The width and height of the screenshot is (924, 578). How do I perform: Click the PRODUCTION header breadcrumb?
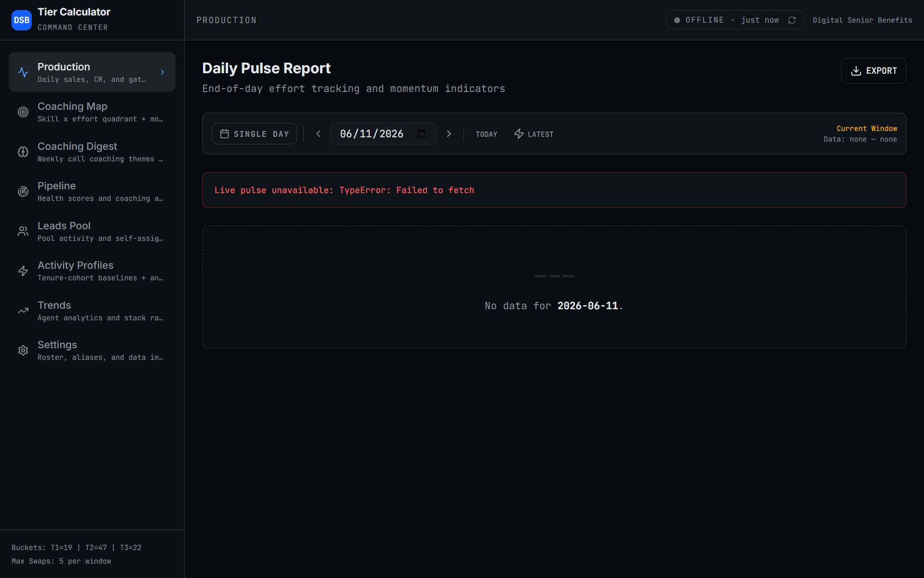tap(226, 20)
